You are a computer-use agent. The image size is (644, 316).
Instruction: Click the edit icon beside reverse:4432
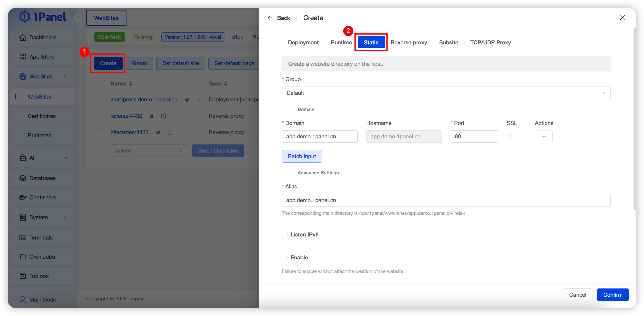pyautogui.click(x=163, y=116)
